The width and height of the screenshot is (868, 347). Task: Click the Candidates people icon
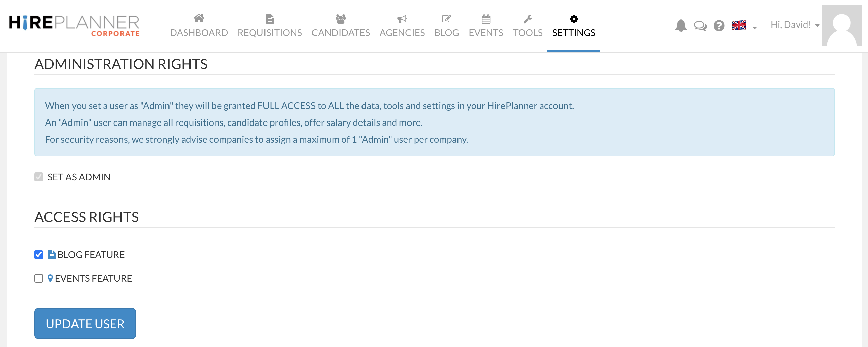point(341,19)
